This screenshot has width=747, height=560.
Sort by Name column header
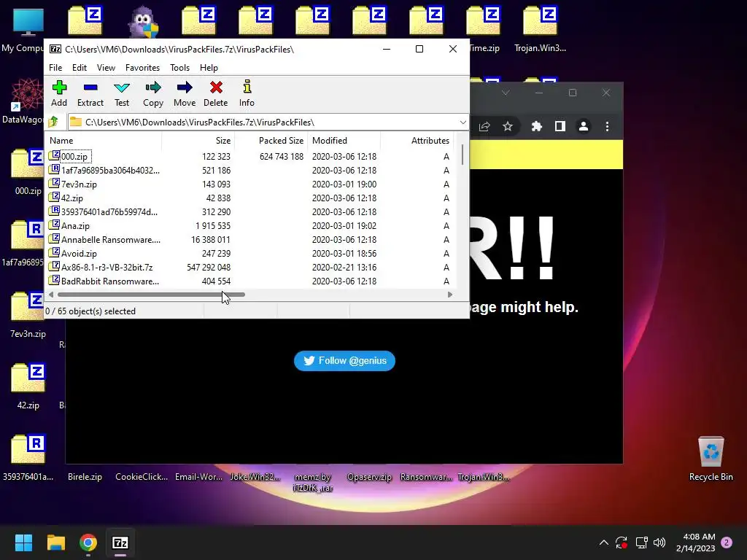pos(104,141)
